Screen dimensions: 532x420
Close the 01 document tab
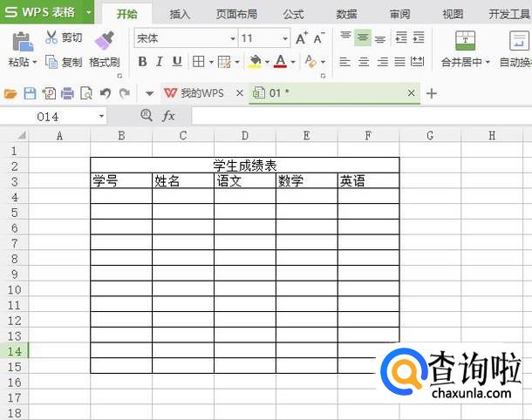(x=412, y=93)
